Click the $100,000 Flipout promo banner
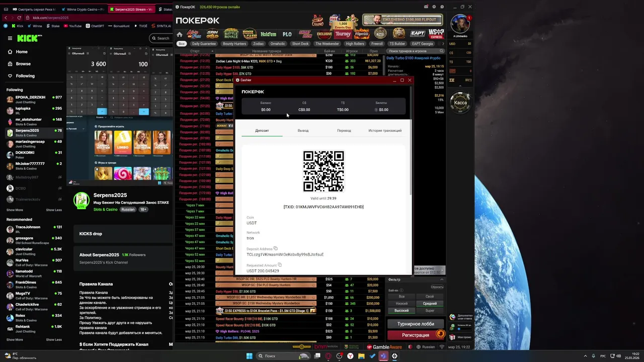The width and height of the screenshot is (644, 362). 403,20
